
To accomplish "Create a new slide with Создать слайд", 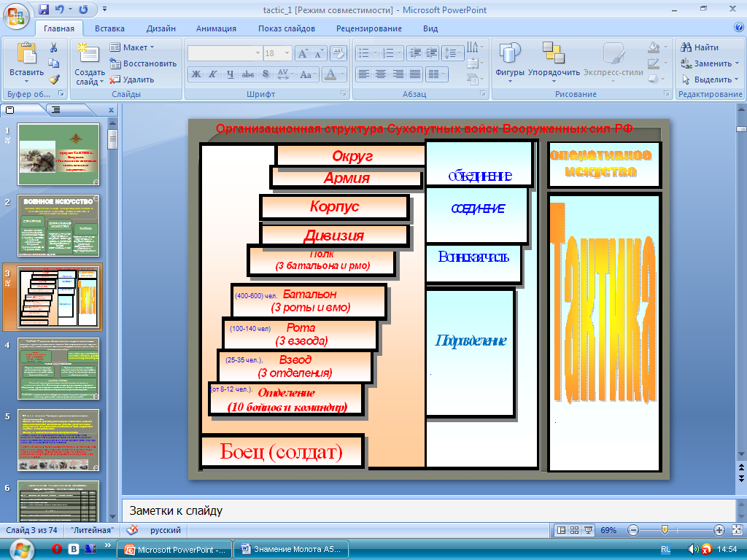I will click(90, 64).
